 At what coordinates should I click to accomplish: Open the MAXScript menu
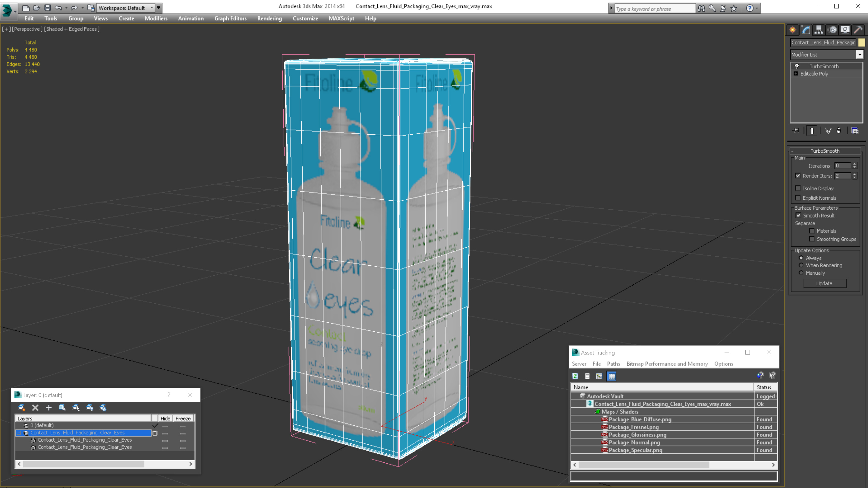click(341, 18)
